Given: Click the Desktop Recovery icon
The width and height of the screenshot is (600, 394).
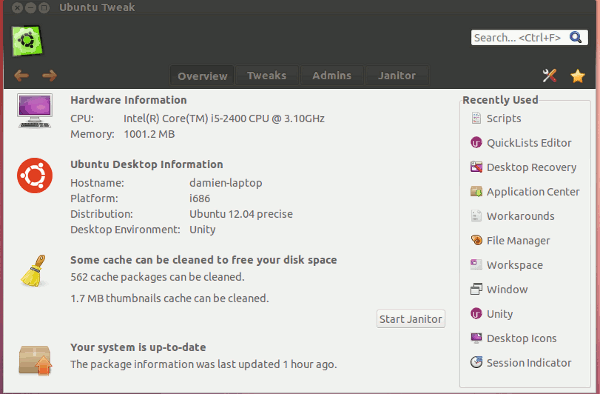Looking at the screenshot, I should [476, 167].
